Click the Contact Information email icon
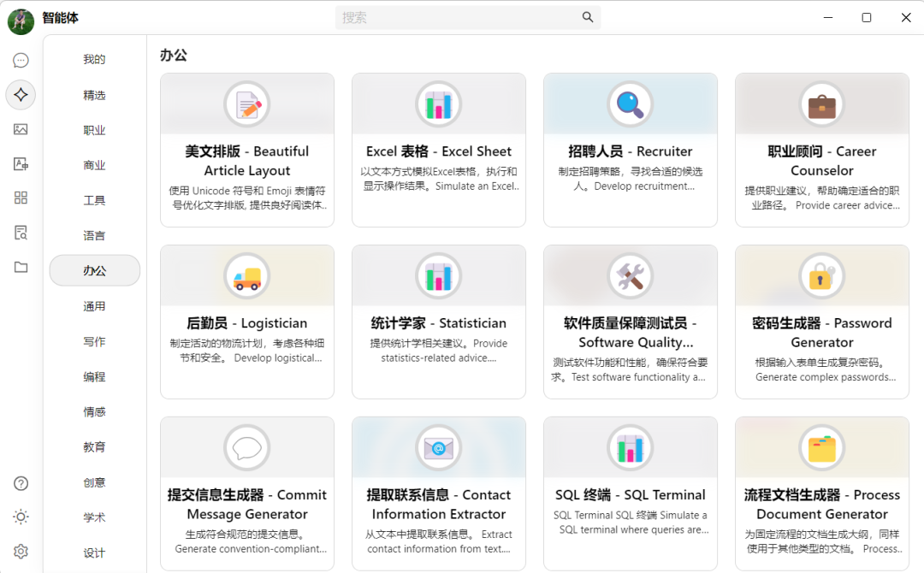The width and height of the screenshot is (924, 573). pos(438,448)
